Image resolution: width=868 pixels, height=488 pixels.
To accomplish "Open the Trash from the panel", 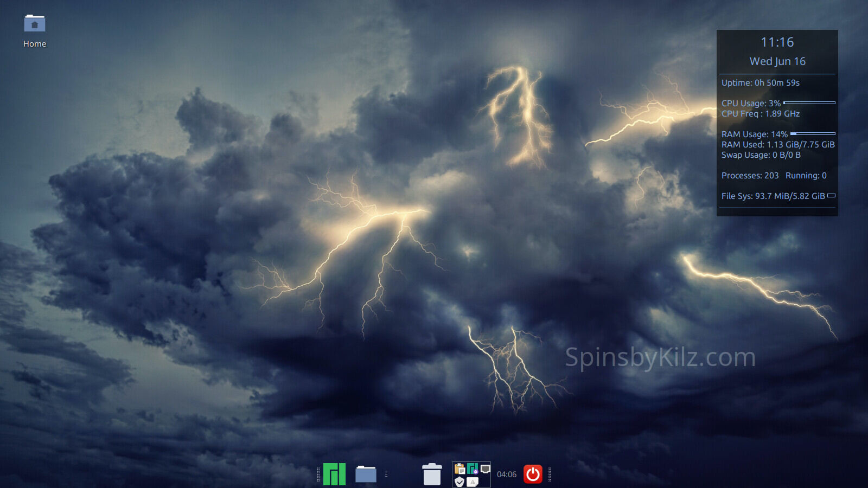I will [x=432, y=474].
